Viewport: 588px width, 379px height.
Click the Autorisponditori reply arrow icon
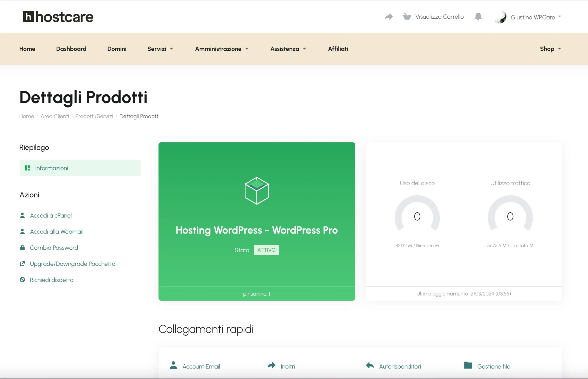pos(370,365)
